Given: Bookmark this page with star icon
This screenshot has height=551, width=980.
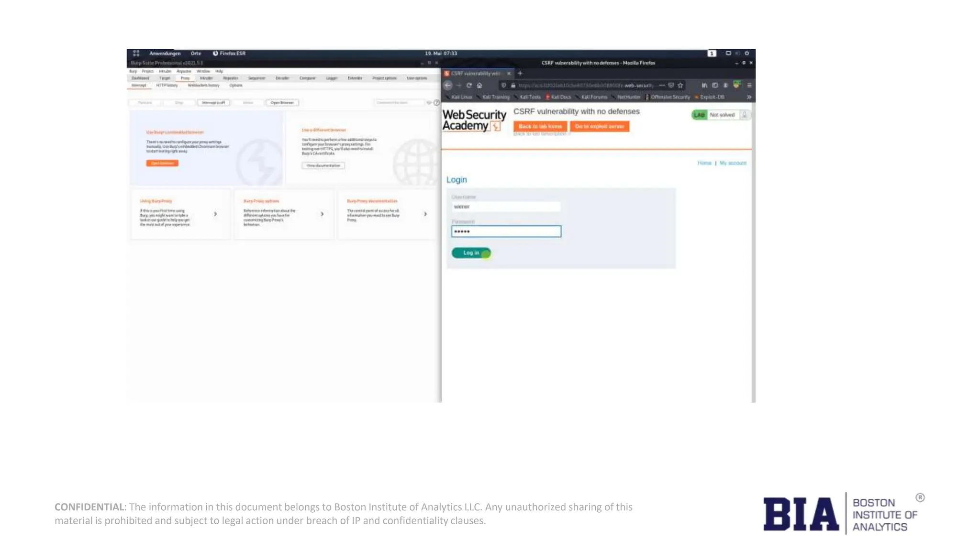Looking at the screenshot, I should (680, 85).
